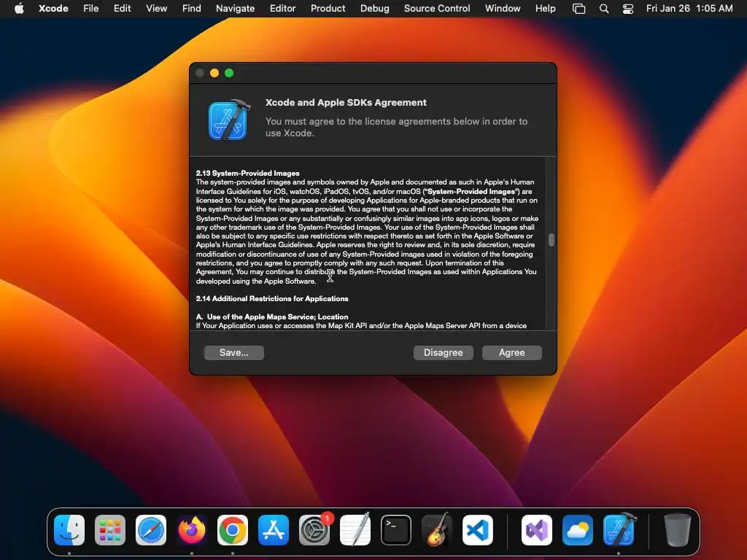Launch Firefox from the Dock

click(192, 530)
